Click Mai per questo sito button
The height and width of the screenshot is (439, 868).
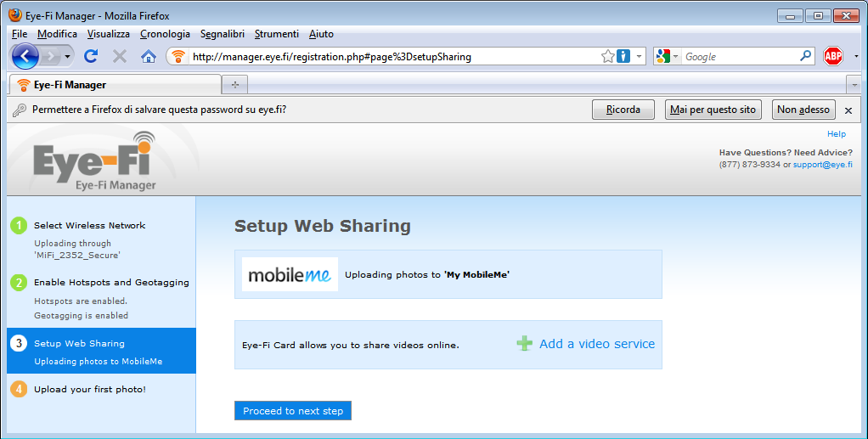click(x=713, y=110)
